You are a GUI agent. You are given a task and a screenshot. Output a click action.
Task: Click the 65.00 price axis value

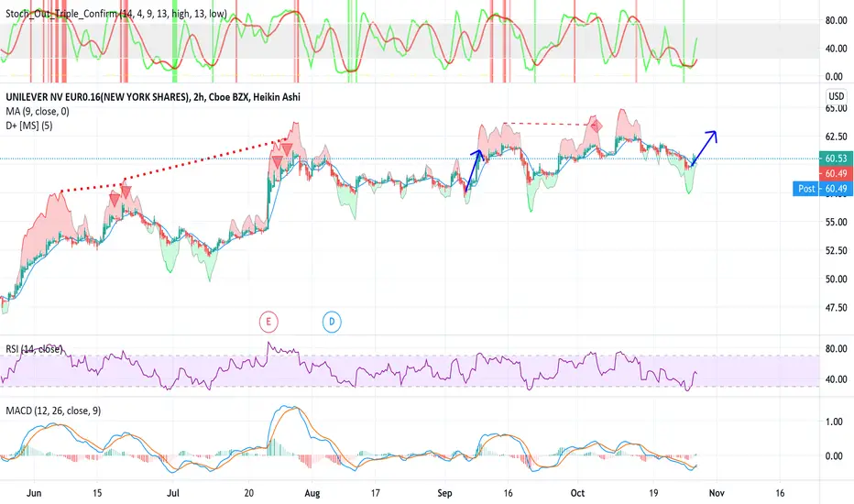click(836, 108)
